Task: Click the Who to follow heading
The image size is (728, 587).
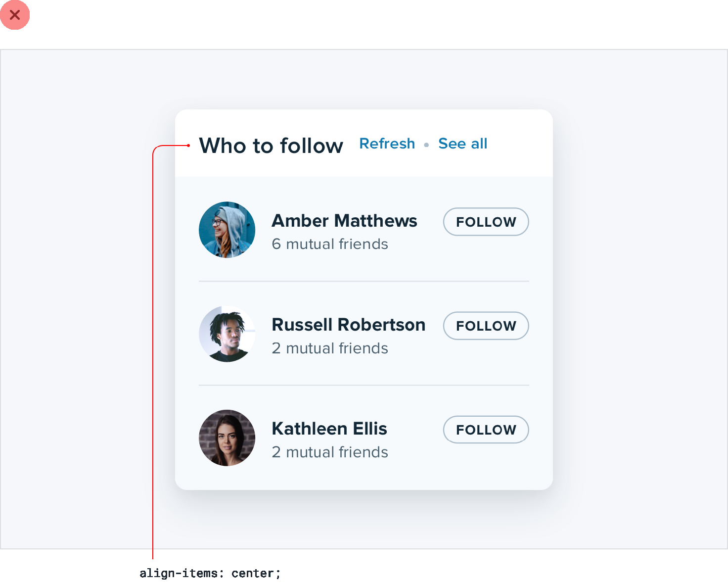Action: point(271,146)
